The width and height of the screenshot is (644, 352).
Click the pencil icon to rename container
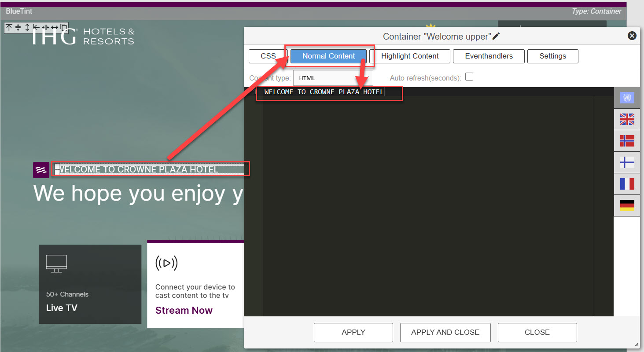tap(496, 37)
